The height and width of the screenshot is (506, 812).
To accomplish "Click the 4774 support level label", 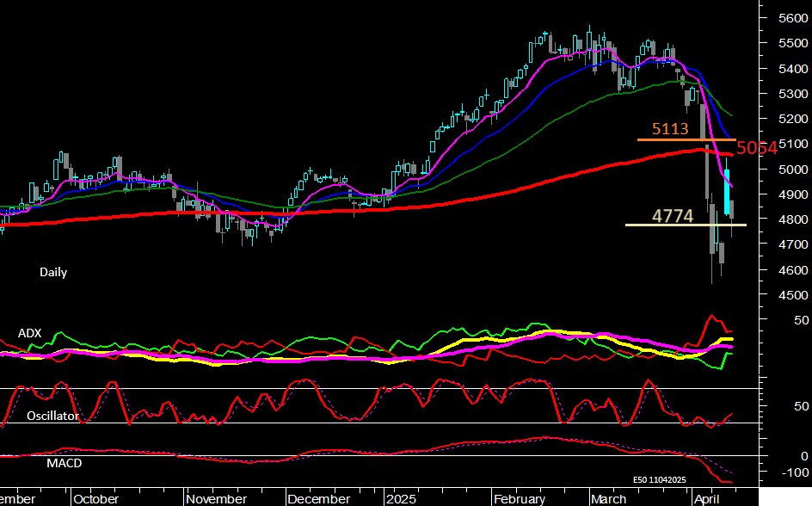I will click(672, 215).
